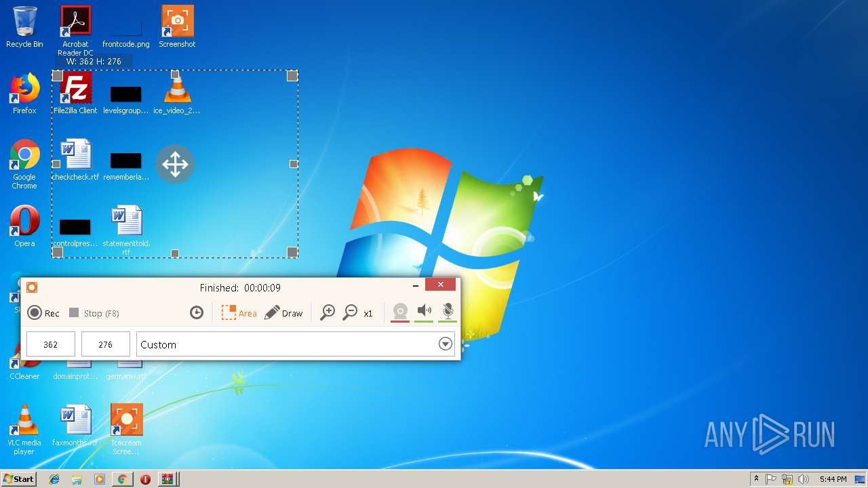The image size is (868, 488).
Task: Select the Firefox desktop shortcut
Action: (x=24, y=94)
